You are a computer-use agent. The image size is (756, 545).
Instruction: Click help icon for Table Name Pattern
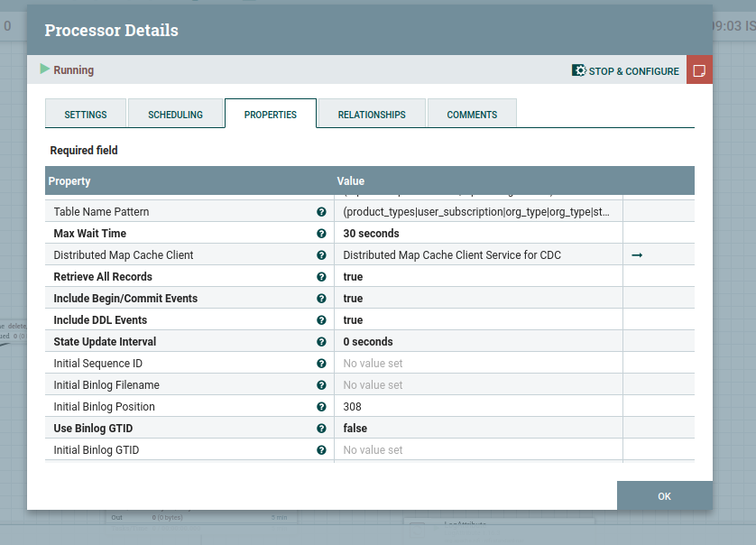(321, 212)
